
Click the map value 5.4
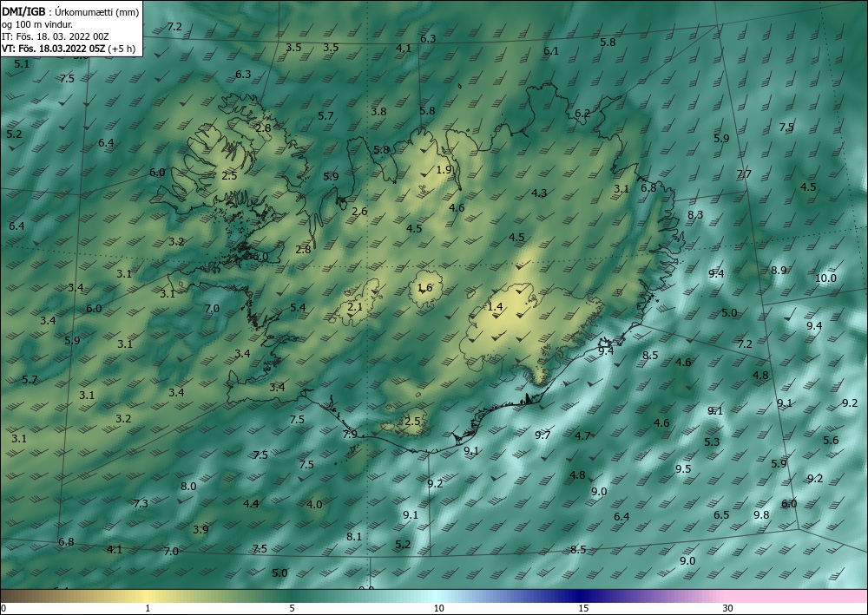tap(298, 307)
